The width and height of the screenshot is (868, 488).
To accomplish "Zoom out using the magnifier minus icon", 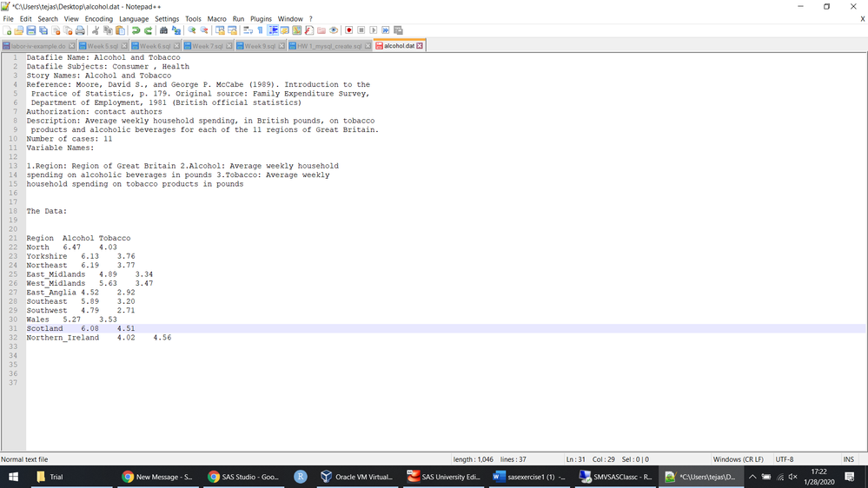I will [x=204, y=30].
